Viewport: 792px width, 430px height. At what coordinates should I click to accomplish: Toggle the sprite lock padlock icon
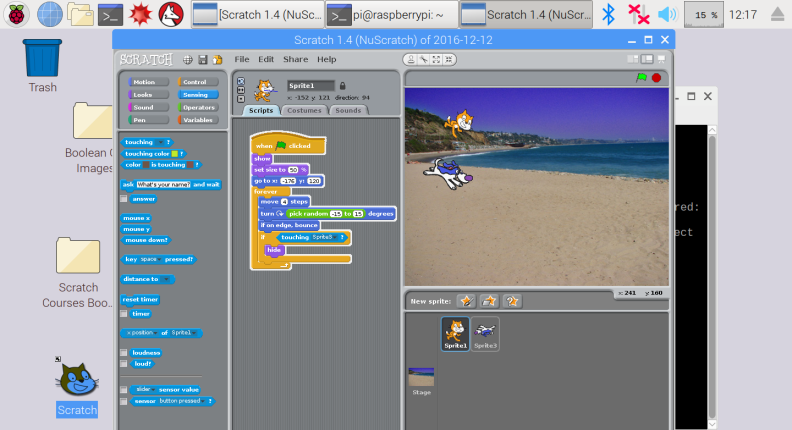pyautogui.click(x=342, y=85)
